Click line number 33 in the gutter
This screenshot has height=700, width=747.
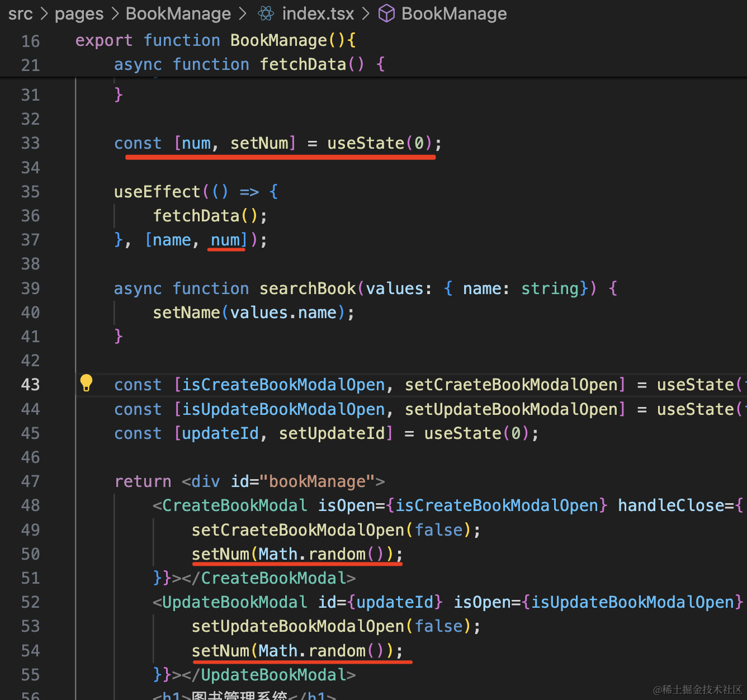(30, 143)
